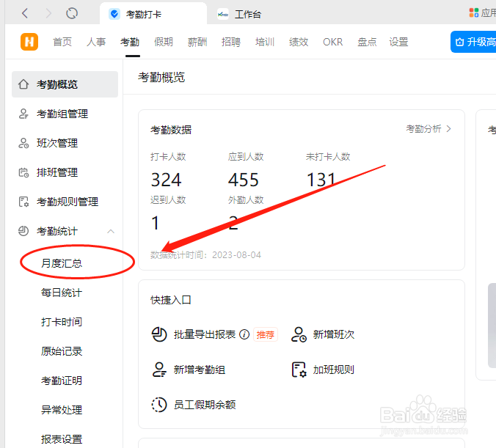
Task: Click the forward navigation arrow
Action: [x=48, y=14]
